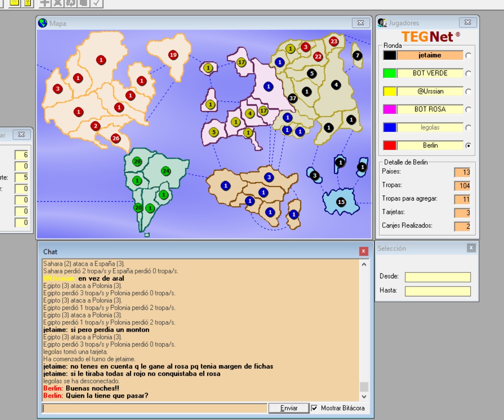Select jetaime radio button
This screenshot has height=420, width=504.
468,55
